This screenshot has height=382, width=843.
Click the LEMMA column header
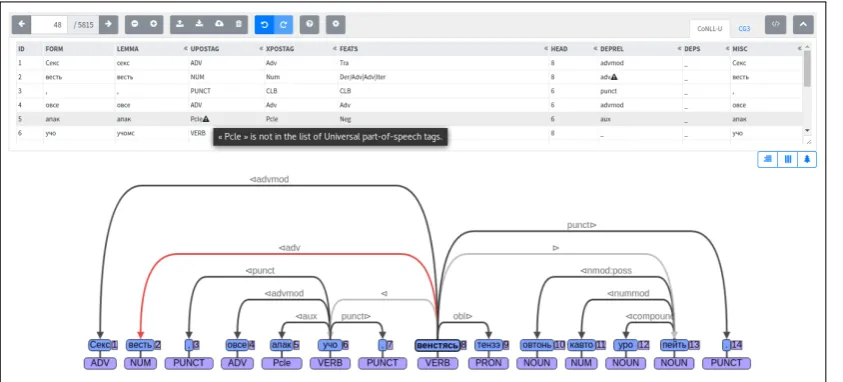click(x=127, y=49)
